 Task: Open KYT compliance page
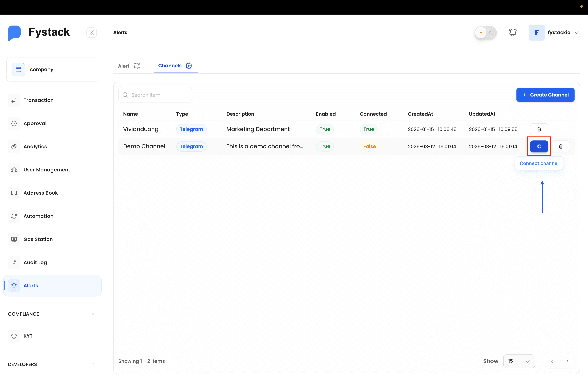coord(28,336)
